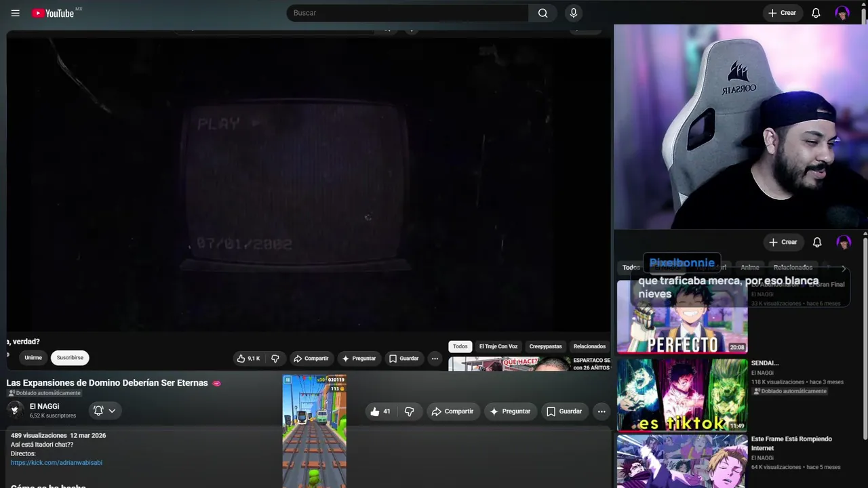
Task: Dislike the video beside the 9,1 K count
Action: 275,359
